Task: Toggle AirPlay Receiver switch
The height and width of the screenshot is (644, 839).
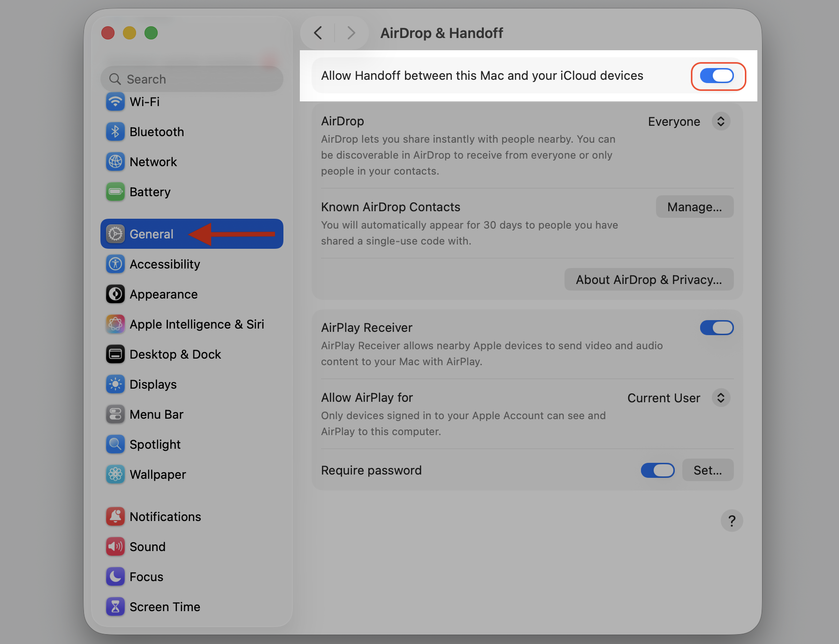Action: point(717,328)
